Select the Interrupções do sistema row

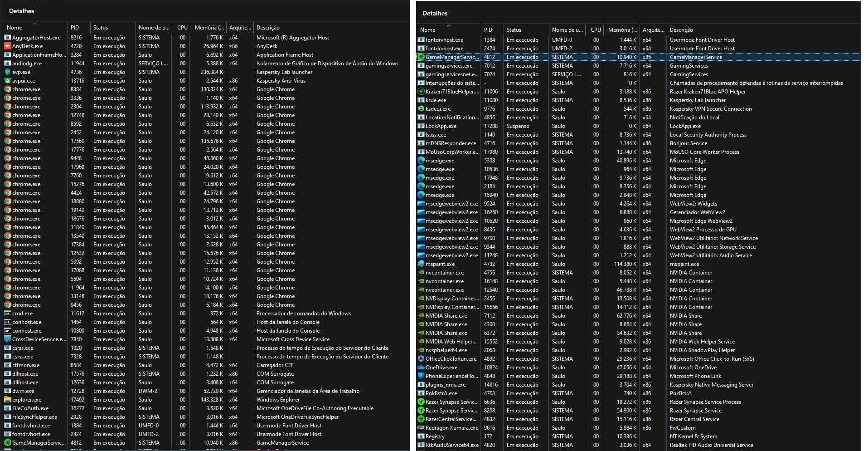point(639,83)
